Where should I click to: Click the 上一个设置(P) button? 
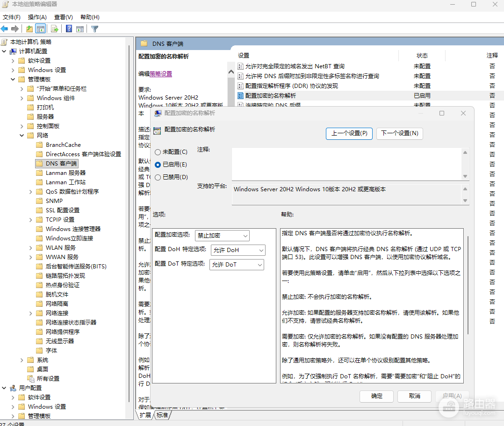tap(349, 133)
